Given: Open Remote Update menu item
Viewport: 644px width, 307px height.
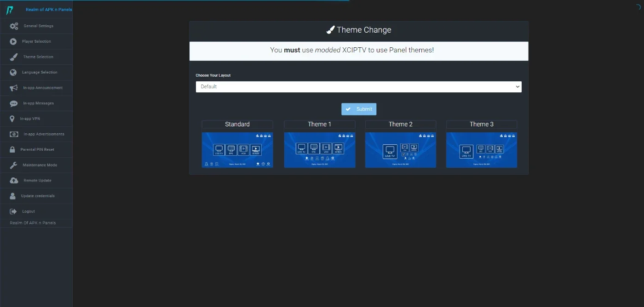Looking at the screenshot, I should [x=36, y=181].
